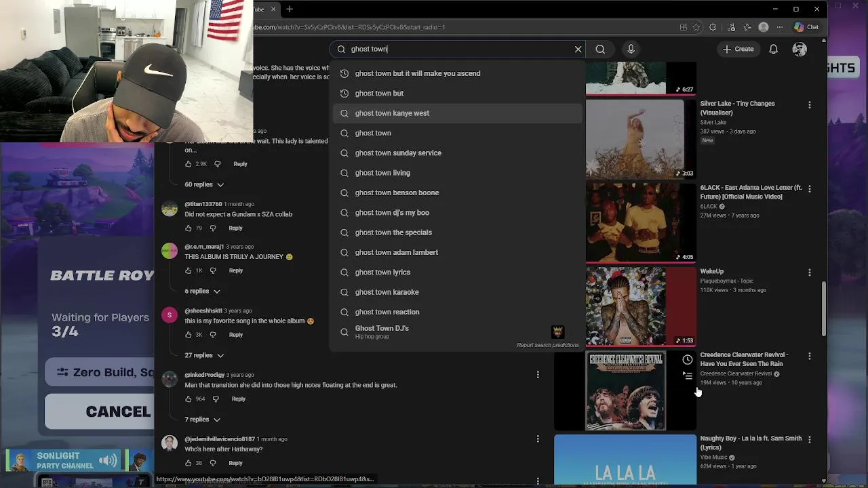
Task: Like the favorite song in whole album comment
Action: click(189, 335)
